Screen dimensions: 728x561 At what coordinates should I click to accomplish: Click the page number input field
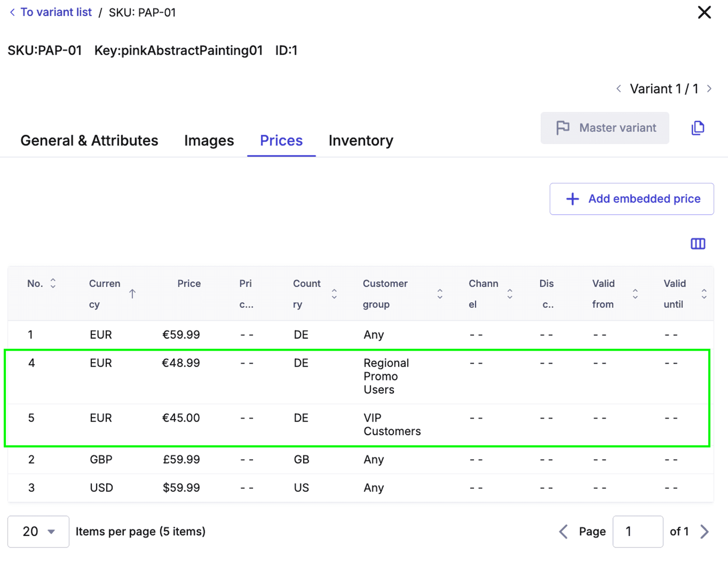tap(638, 531)
